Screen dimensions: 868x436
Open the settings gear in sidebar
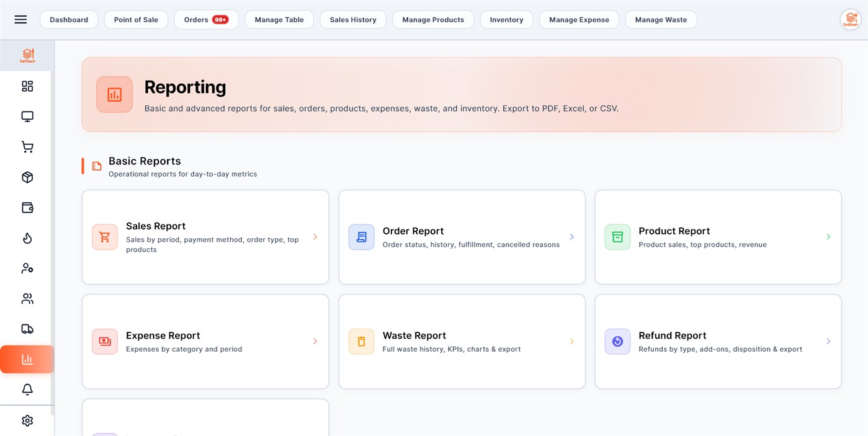pos(27,420)
